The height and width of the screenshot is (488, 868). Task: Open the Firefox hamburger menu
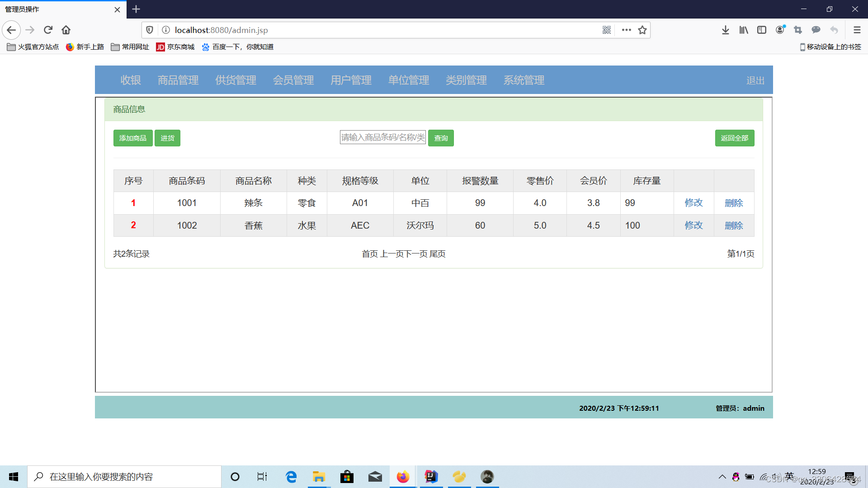point(857,30)
